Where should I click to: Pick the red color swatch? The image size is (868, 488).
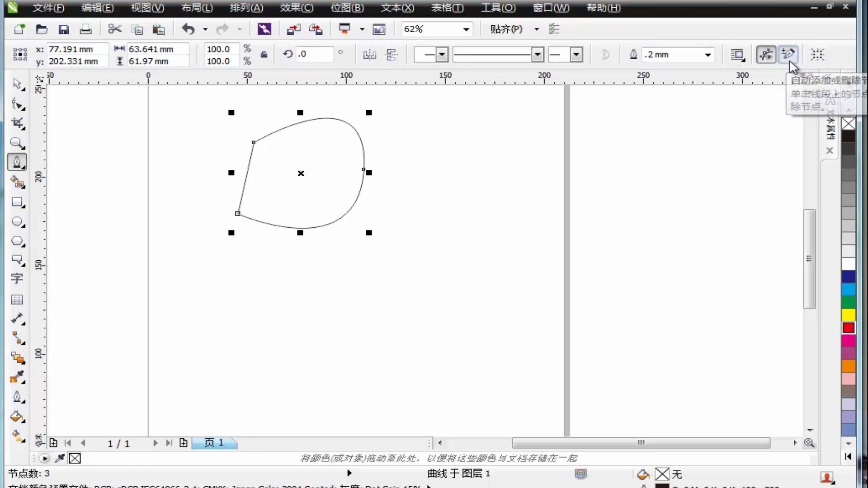[849, 328]
